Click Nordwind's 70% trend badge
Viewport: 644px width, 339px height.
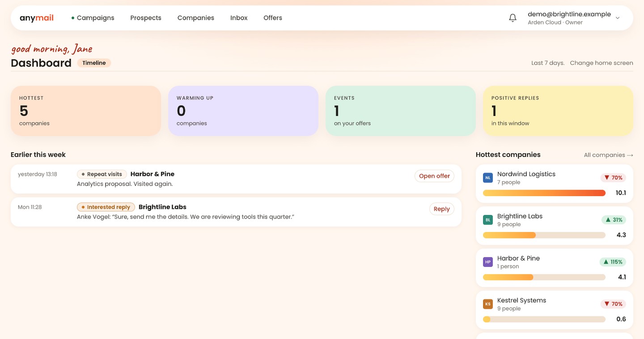pyautogui.click(x=613, y=178)
